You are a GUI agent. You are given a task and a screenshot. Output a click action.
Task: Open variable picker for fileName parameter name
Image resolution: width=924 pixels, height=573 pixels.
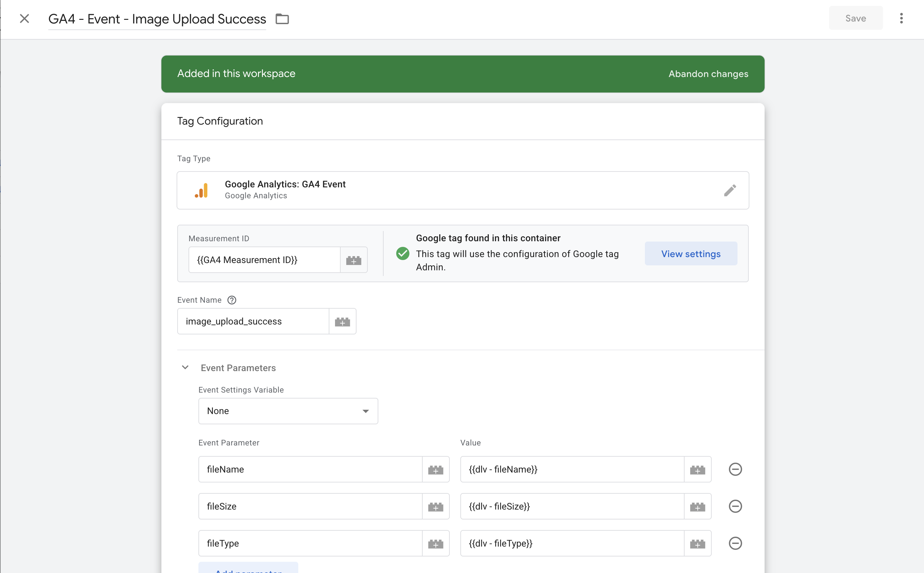click(x=436, y=469)
